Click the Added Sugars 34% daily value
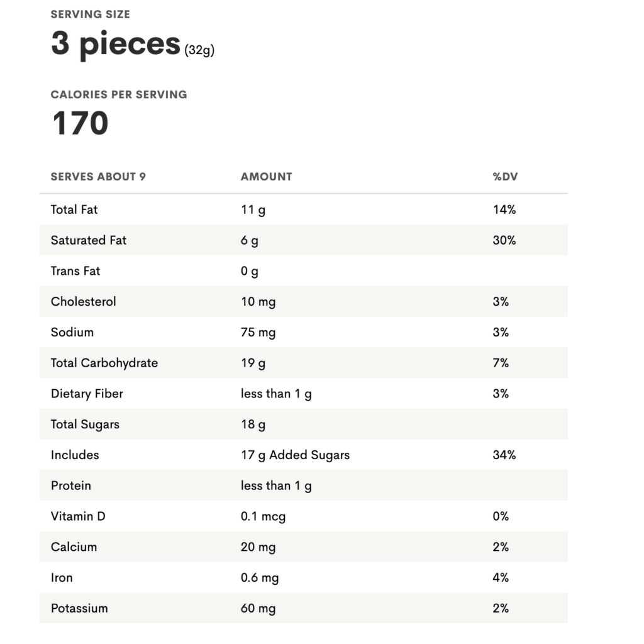 pos(504,455)
